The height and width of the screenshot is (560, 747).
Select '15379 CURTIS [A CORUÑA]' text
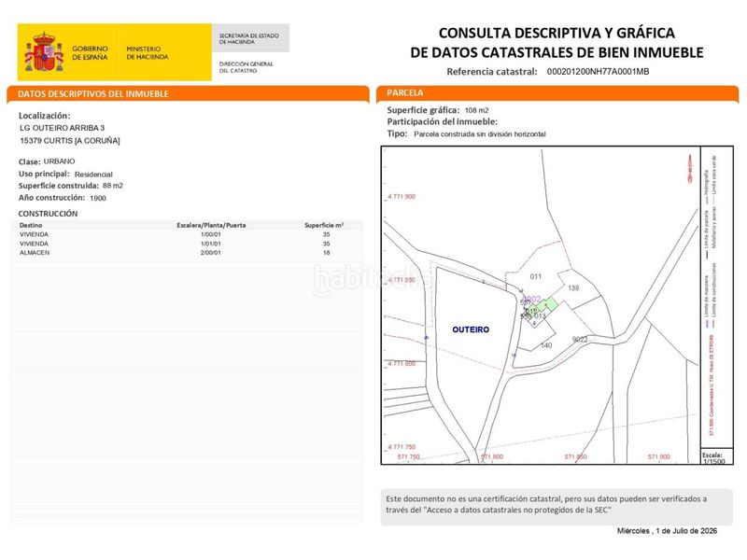(x=70, y=141)
